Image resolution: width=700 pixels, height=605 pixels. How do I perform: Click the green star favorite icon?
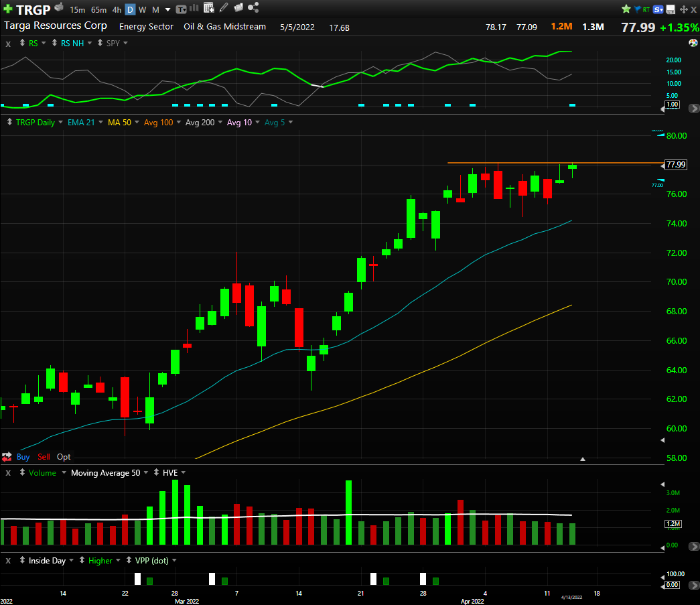626,9
